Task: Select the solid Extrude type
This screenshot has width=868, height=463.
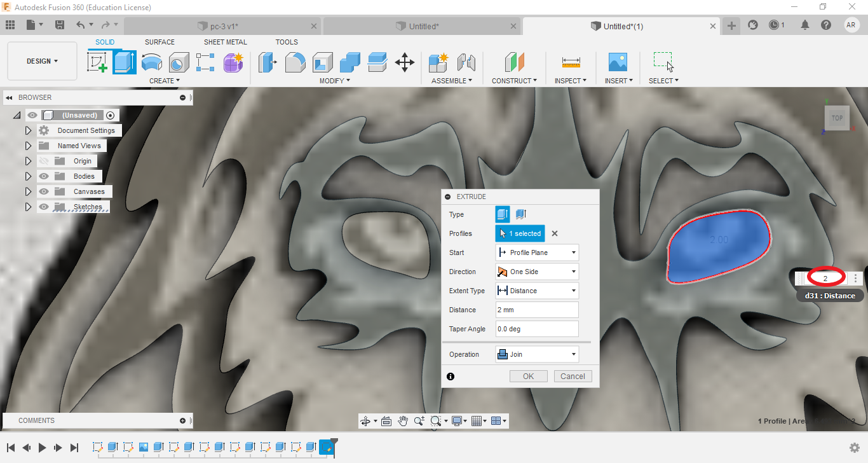Action: [x=503, y=214]
